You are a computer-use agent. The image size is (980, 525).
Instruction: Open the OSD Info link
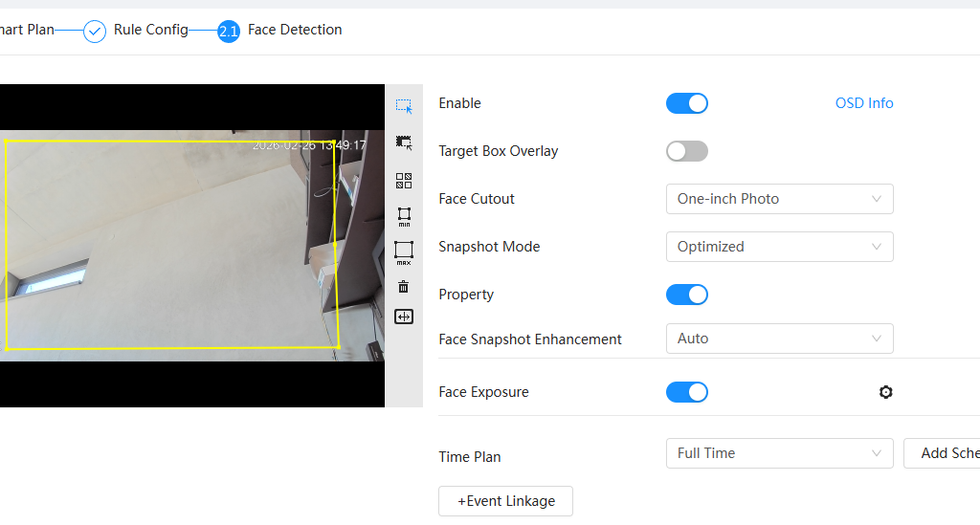pyautogui.click(x=864, y=103)
